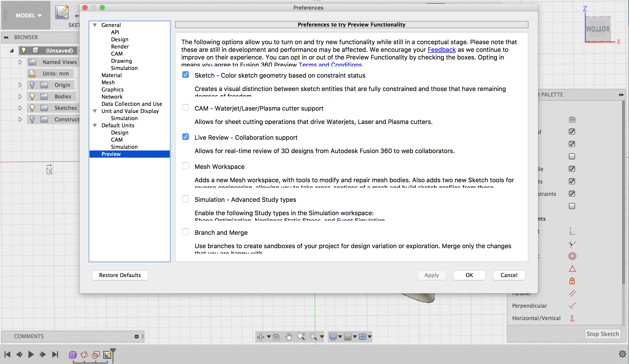Select Data Collection and Use category
629x364 pixels.
[x=132, y=104]
